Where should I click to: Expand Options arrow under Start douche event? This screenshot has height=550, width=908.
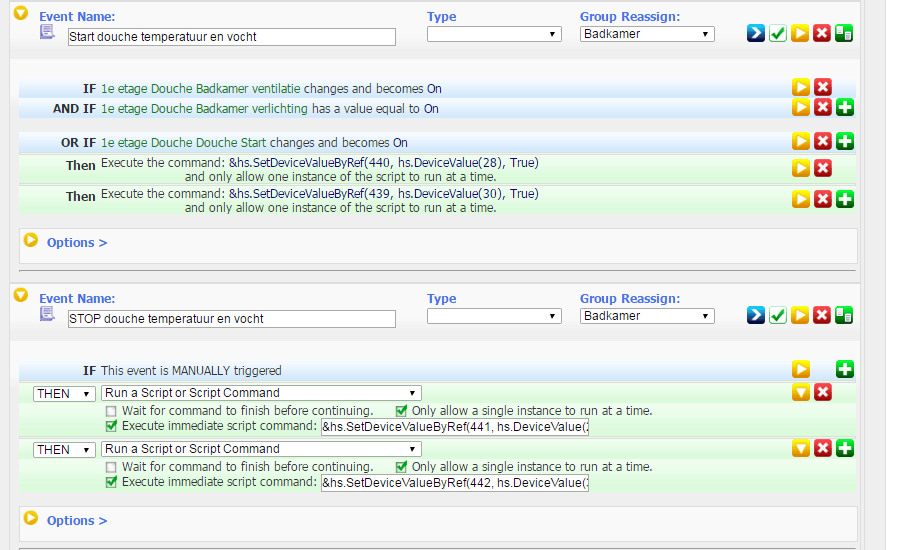[31, 240]
